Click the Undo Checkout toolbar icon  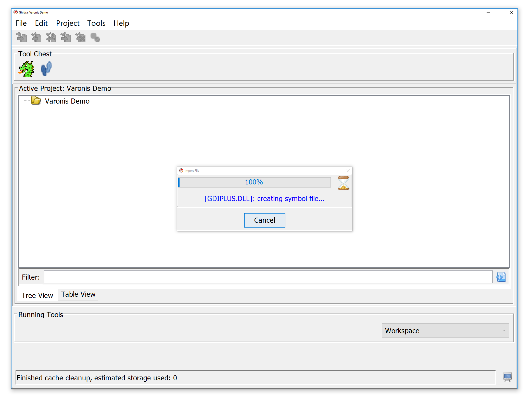(80, 37)
